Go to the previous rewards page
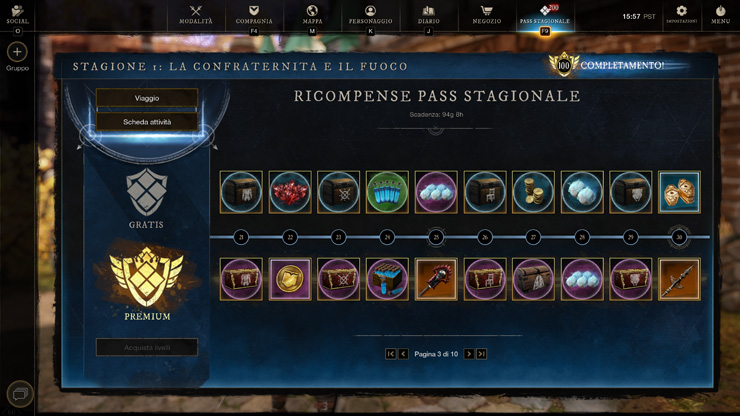This screenshot has height=416, width=740. coord(403,354)
